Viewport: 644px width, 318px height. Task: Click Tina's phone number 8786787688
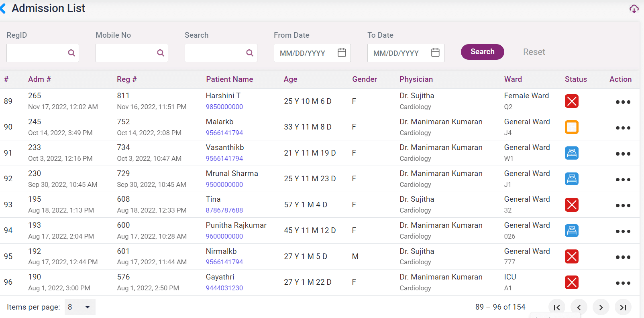224,210
